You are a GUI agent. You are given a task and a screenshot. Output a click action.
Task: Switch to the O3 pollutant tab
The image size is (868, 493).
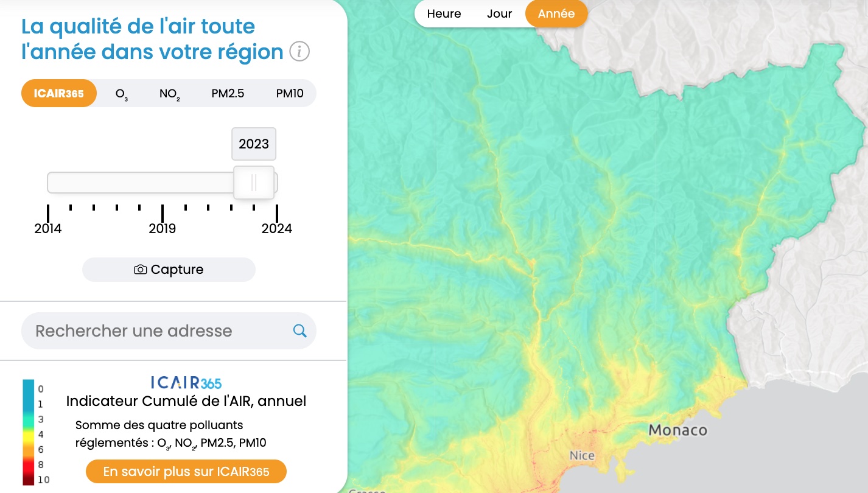[x=122, y=94]
